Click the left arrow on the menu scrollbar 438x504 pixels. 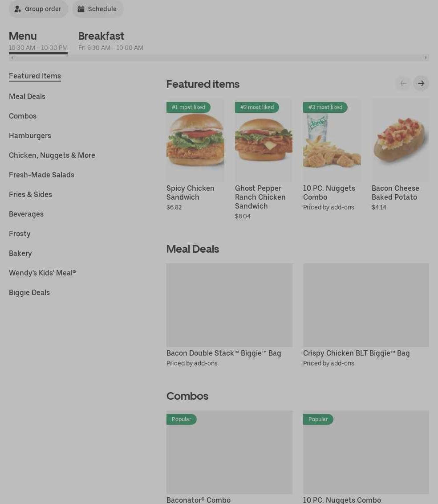click(x=12, y=58)
